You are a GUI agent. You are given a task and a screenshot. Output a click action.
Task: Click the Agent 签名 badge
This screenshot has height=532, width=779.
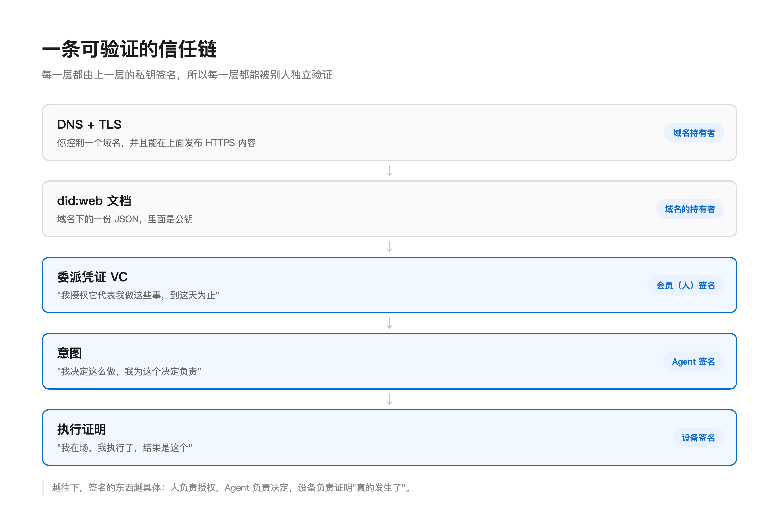[693, 361]
